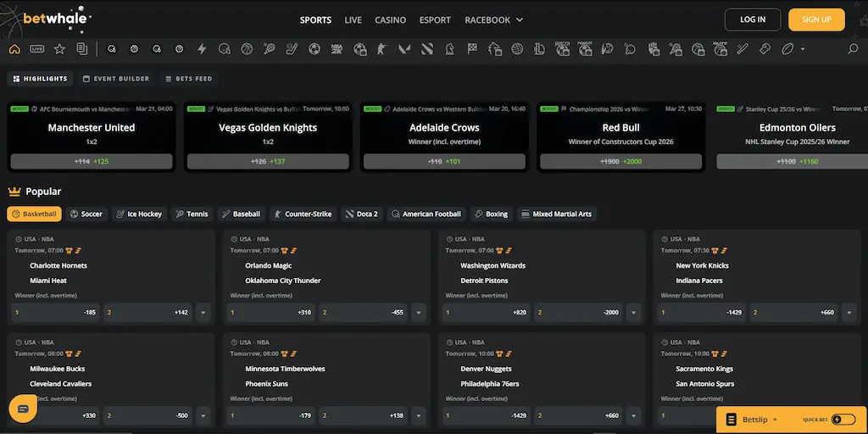Expand more sports arrow in sports bar
Viewport: 868px width, 434px height.
(x=802, y=48)
